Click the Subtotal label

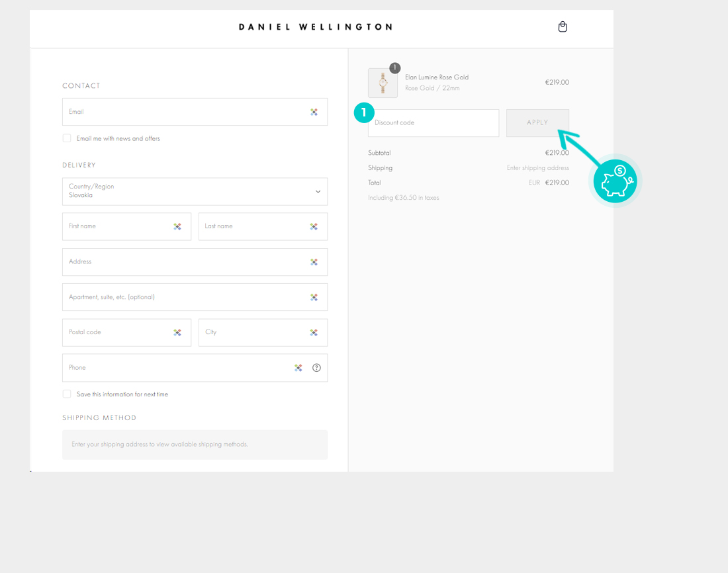click(x=379, y=153)
